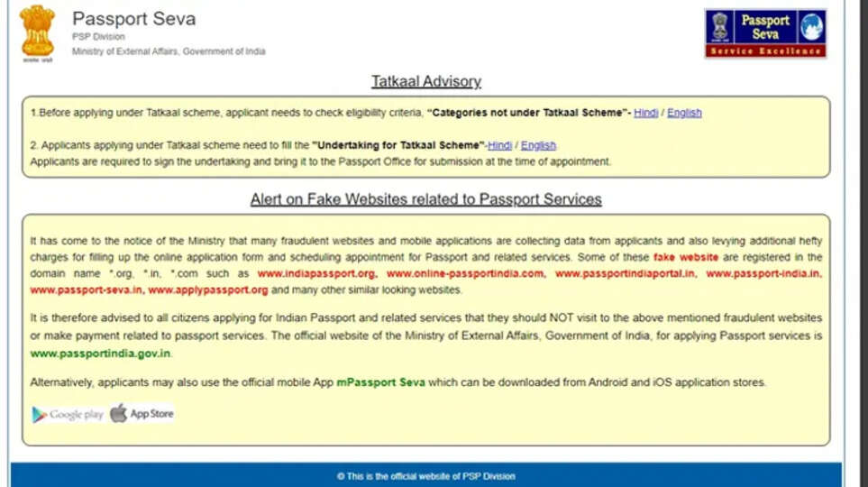Click the red www.passportindiaportal.in text
This screenshot has width=868, height=487.
(626, 273)
